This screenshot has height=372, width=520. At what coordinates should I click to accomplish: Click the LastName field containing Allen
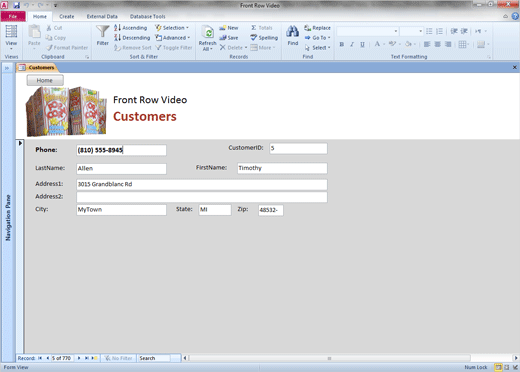pyautogui.click(x=121, y=169)
